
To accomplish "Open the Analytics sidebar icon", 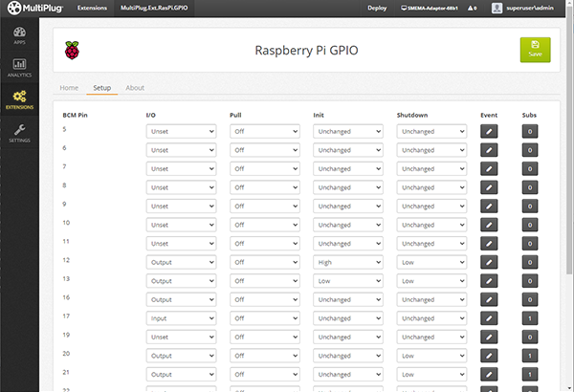I will pos(19,68).
